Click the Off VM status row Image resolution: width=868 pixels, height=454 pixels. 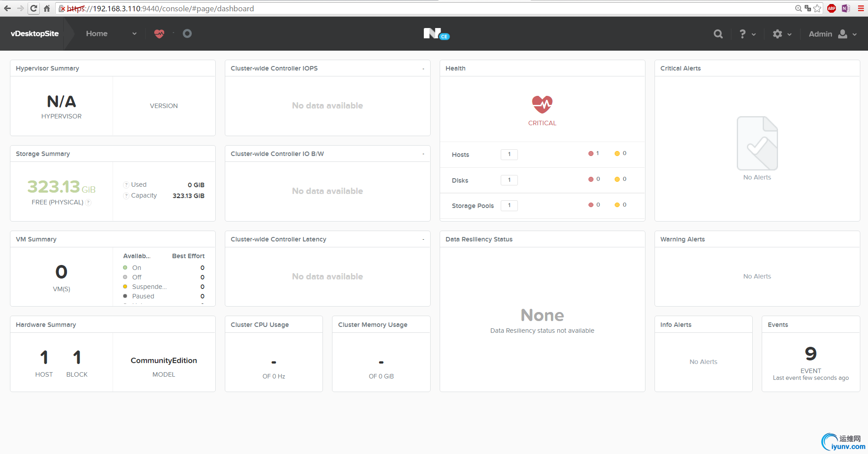click(x=164, y=277)
